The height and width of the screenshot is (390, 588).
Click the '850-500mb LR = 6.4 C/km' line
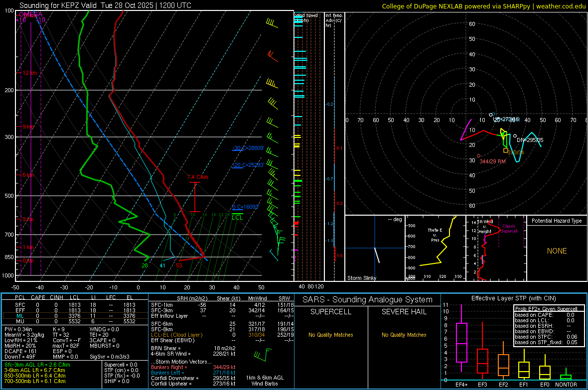click(x=35, y=376)
